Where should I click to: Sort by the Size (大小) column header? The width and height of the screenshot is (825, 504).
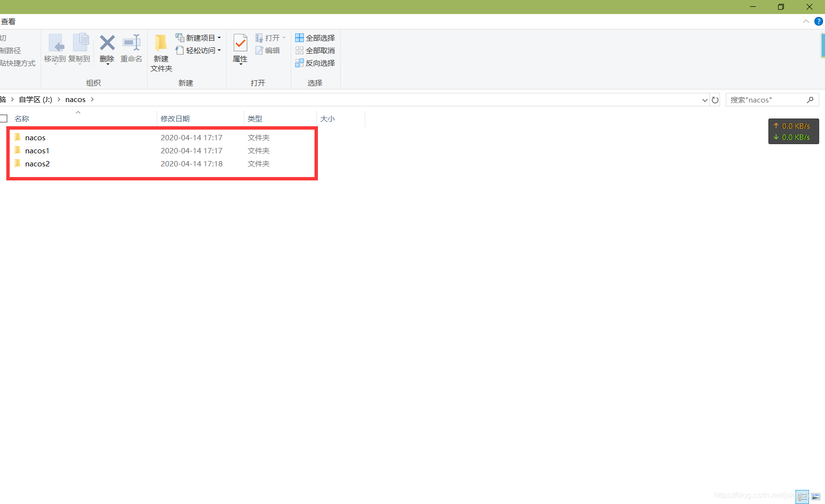coord(328,119)
